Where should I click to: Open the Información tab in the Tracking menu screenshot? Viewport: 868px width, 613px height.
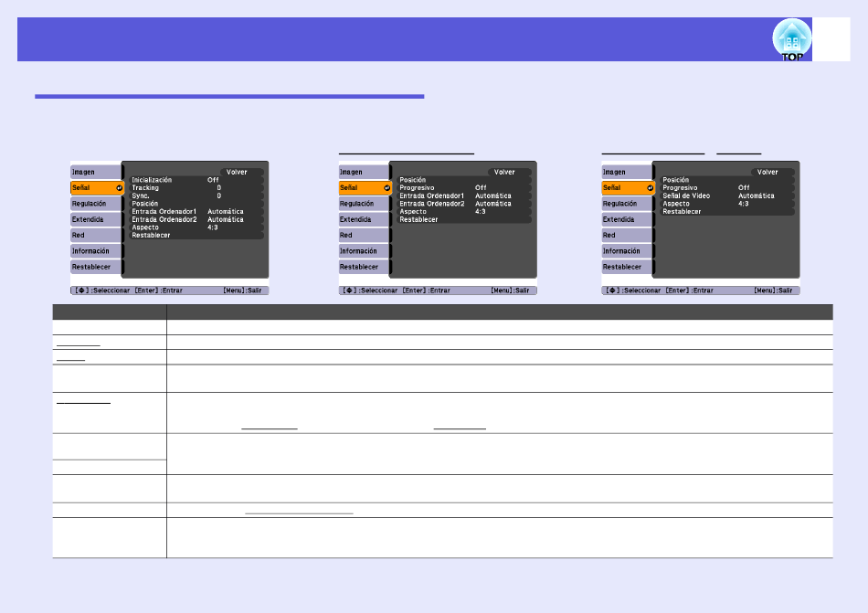click(x=96, y=251)
